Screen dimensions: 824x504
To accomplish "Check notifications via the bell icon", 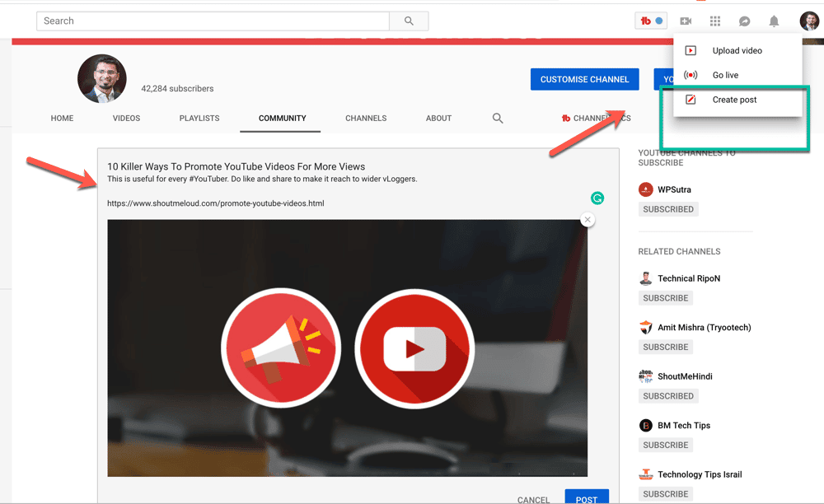I will [773, 21].
